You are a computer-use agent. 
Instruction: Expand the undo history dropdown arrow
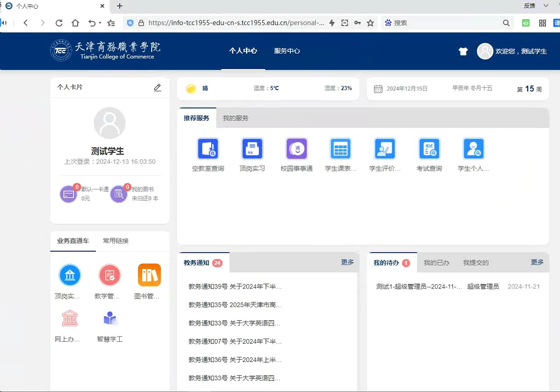point(100,23)
